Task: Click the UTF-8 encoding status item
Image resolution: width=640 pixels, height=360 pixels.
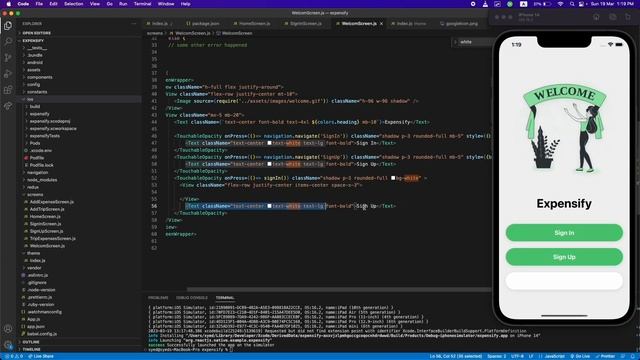Action: click(x=517, y=356)
